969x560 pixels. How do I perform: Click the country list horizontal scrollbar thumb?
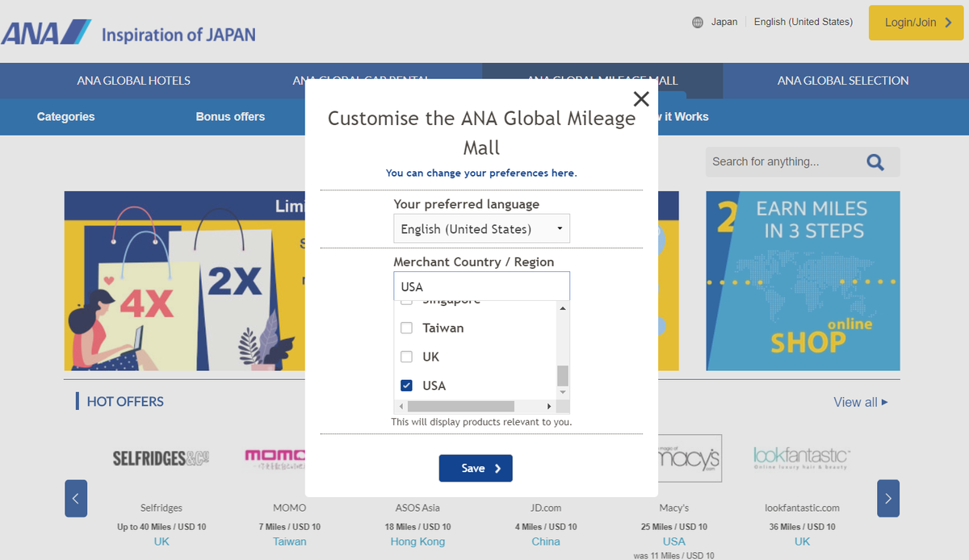(460, 407)
